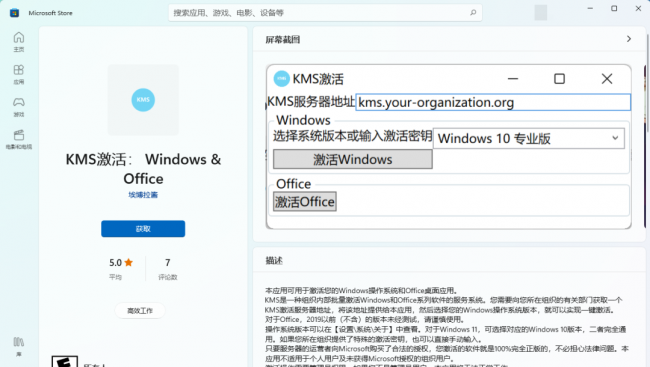This screenshot has height=367, width=650.
Task: Focus the Store search box
Action: tap(325, 13)
